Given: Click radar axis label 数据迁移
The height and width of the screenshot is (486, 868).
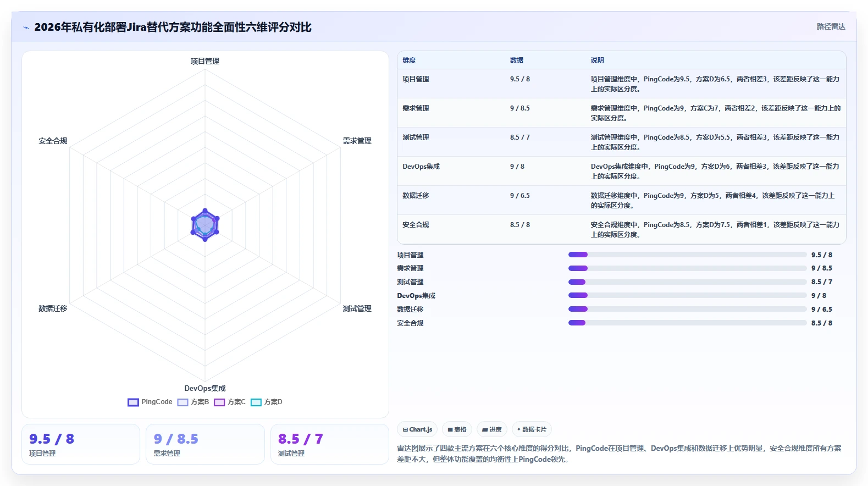Looking at the screenshot, I should tap(53, 309).
